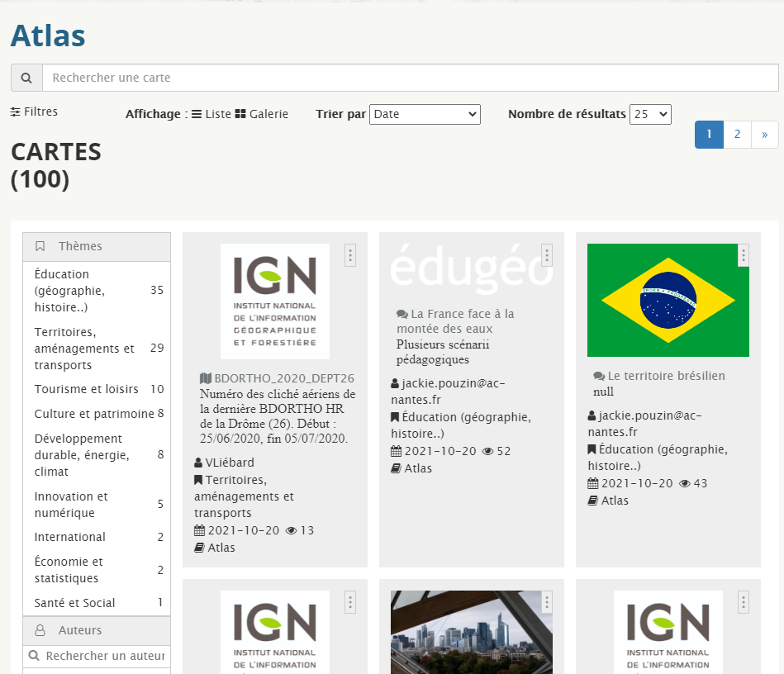Viewport: 784px width, 674px height.
Task: Go to page 2 of results
Action: (x=737, y=135)
